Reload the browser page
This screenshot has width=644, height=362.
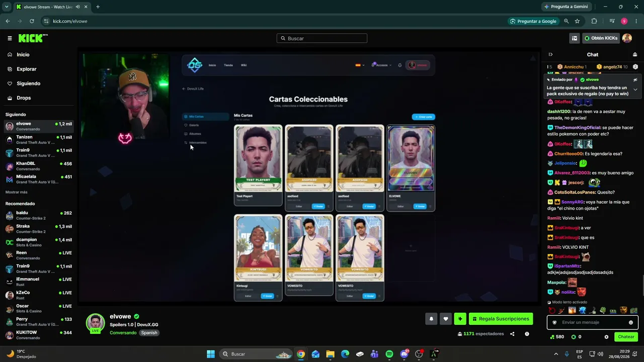point(32,21)
